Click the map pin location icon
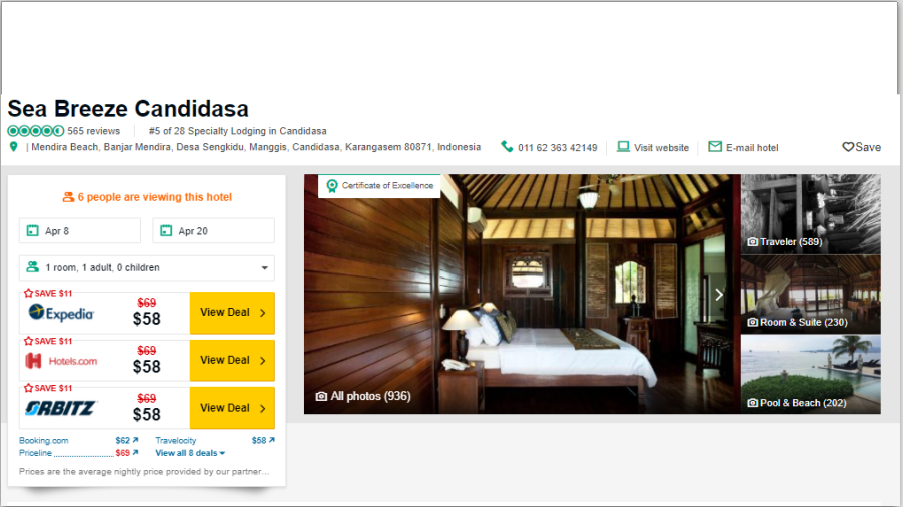 click(14, 147)
